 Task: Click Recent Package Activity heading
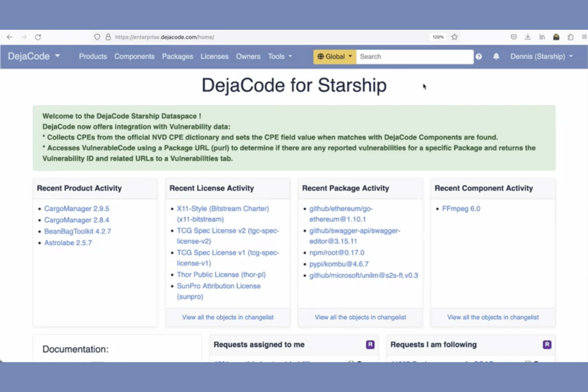click(x=345, y=188)
